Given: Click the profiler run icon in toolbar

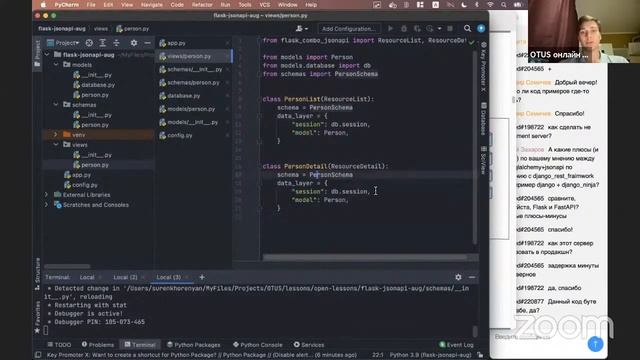Looking at the screenshot, I should 430,29.
